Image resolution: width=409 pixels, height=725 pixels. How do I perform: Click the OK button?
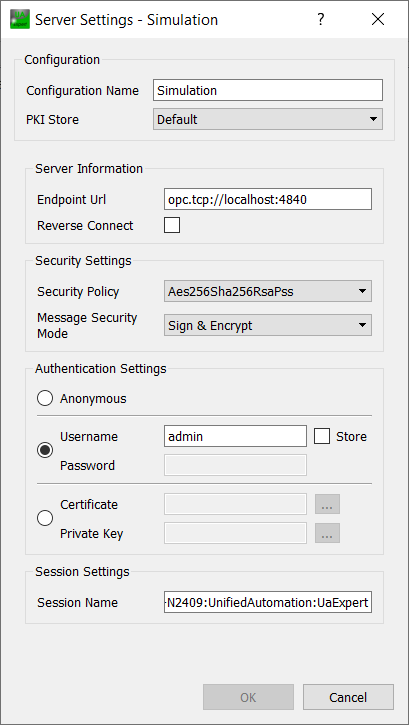pos(248,697)
